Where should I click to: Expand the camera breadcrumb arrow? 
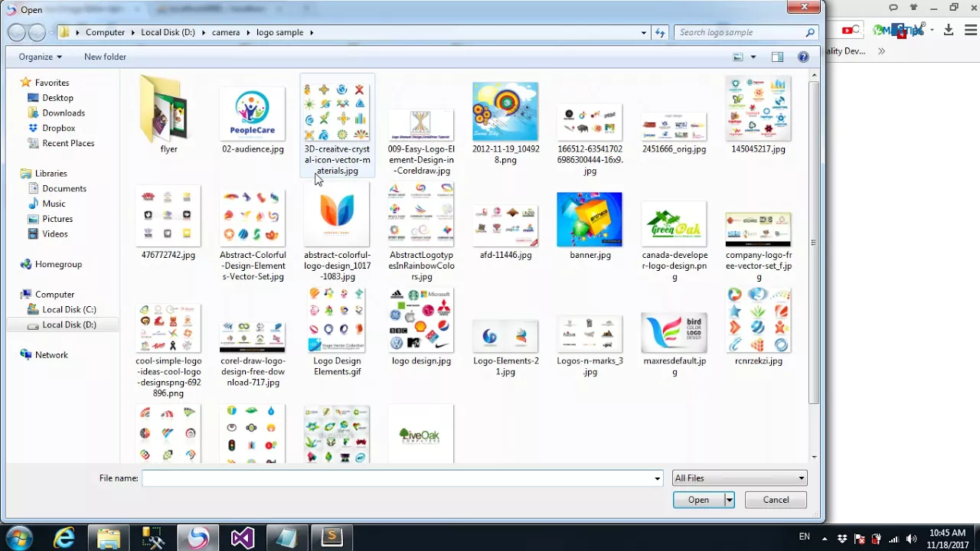(x=248, y=32)
